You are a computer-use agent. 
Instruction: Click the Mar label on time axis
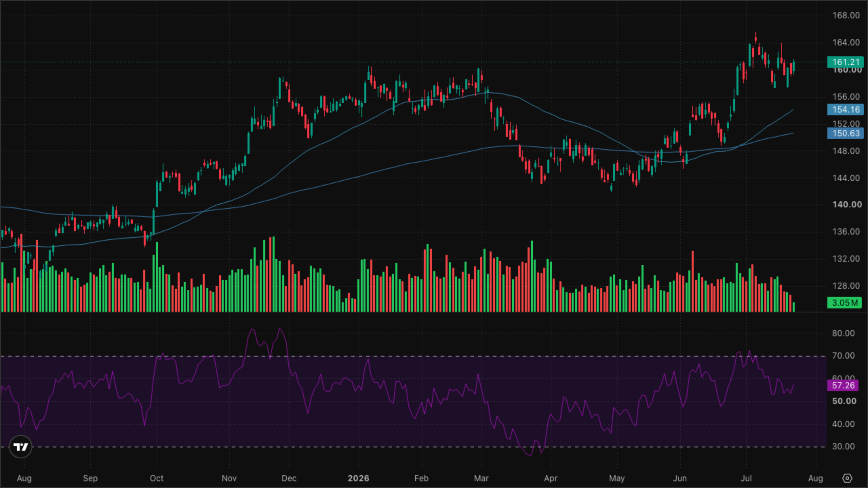pyautogui.click(x=481, y=478)
